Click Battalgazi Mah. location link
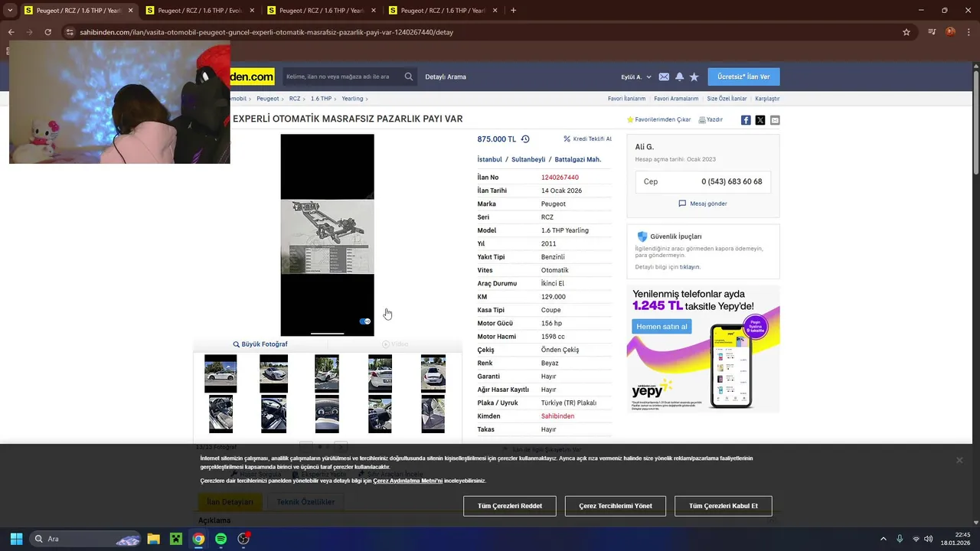980x551 pixels. [578, 159]
